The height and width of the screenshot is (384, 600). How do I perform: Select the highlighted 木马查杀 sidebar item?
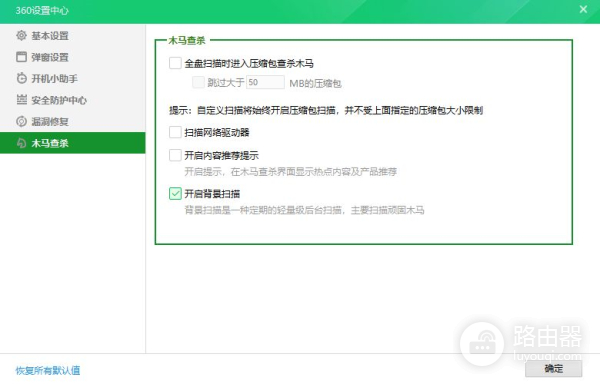click(73, 143)
